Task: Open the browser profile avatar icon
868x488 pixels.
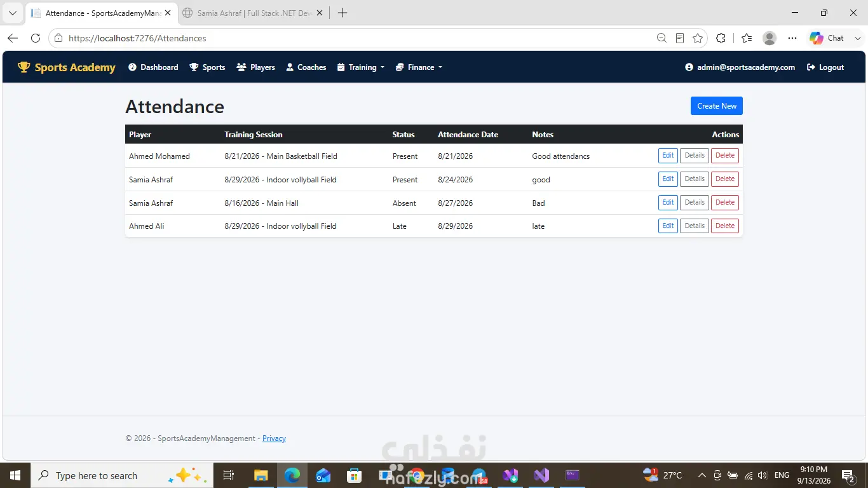Action: click(770, 38)
